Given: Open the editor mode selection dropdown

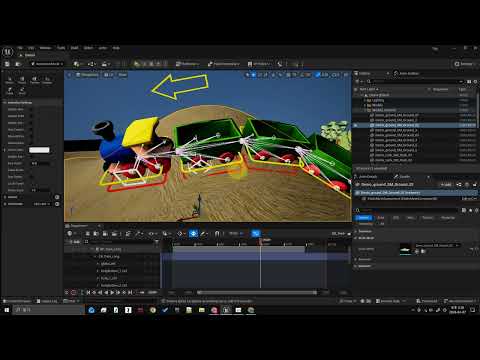Looking at the screenshot, I should pos(46,64).
